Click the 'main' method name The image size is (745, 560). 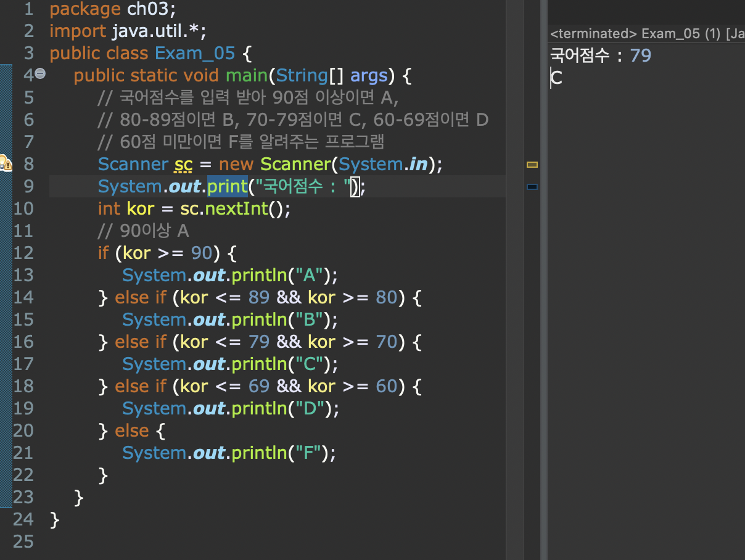tap(246, 75)
